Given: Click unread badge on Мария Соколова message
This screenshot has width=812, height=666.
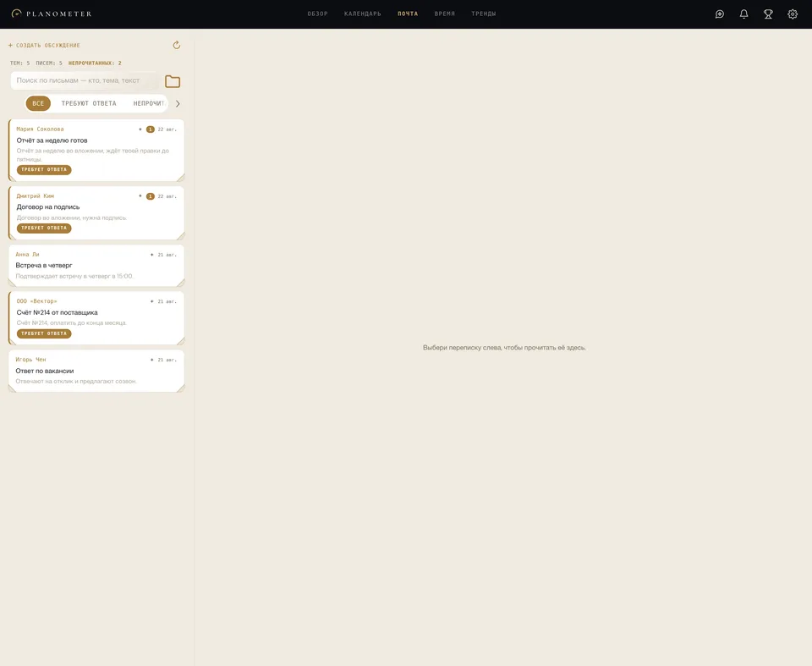Looking at the screenshot, I should (151, 129).
